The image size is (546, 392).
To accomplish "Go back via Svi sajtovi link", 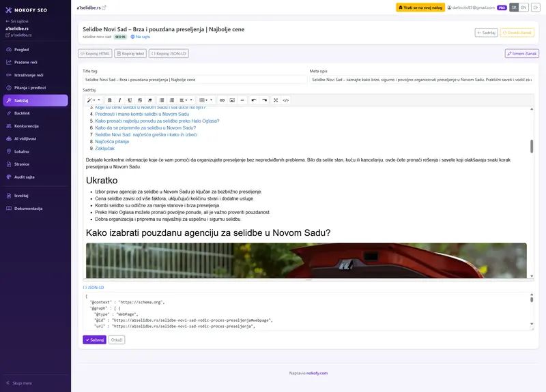I will [17, 21].
